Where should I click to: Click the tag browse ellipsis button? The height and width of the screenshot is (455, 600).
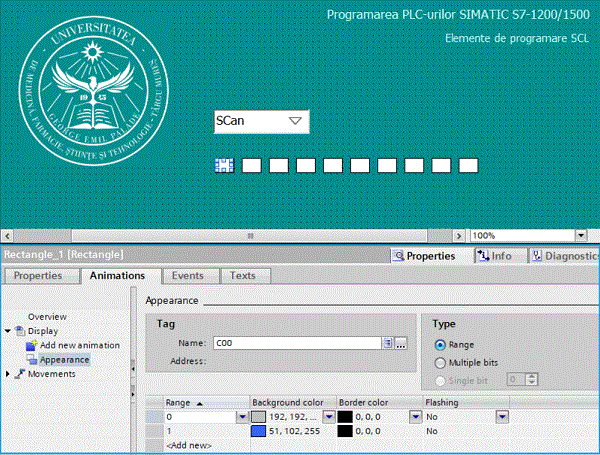(401, 343)
